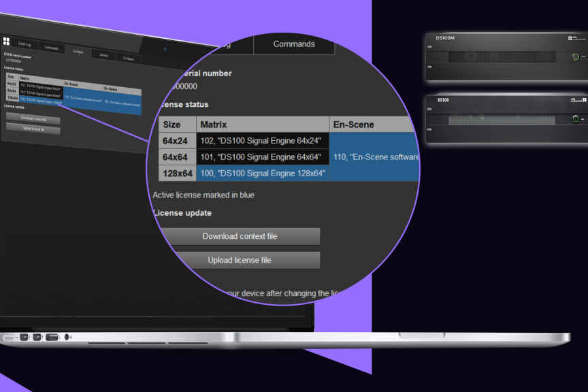The image size is (588, 392).
Task: Click the power button on the DS100M unit
Action: (576, 56)
